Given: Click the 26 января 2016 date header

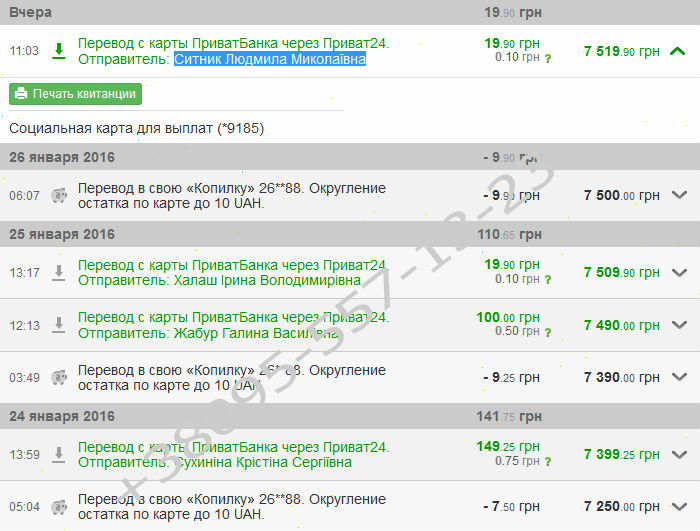Looking at the screenshot, I should pos(62,157).
